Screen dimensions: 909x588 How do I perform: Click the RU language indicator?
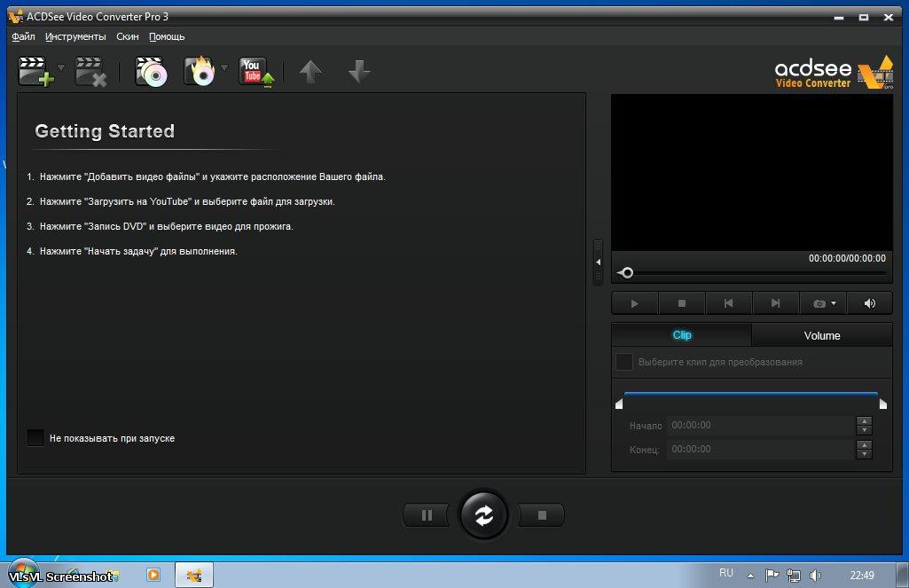tap(725, 573)
